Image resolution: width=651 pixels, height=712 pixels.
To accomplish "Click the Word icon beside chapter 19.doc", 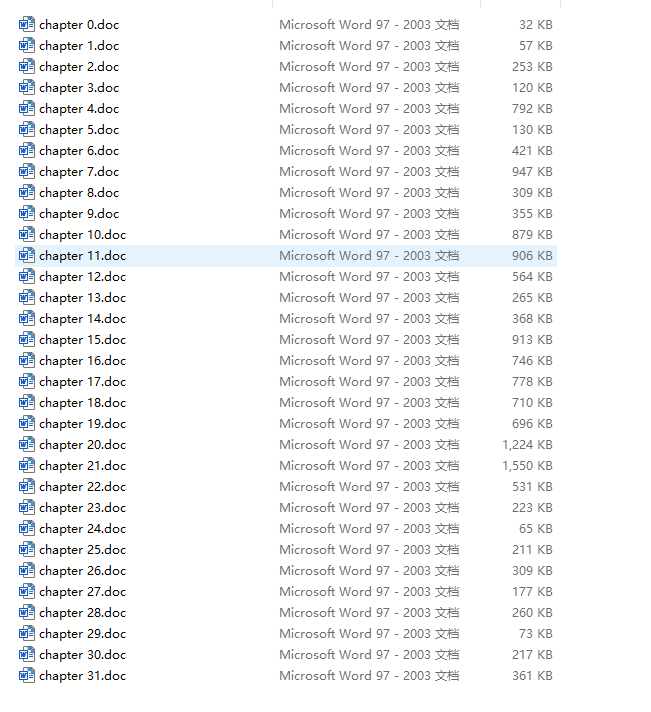I will [x=27, y=424].
